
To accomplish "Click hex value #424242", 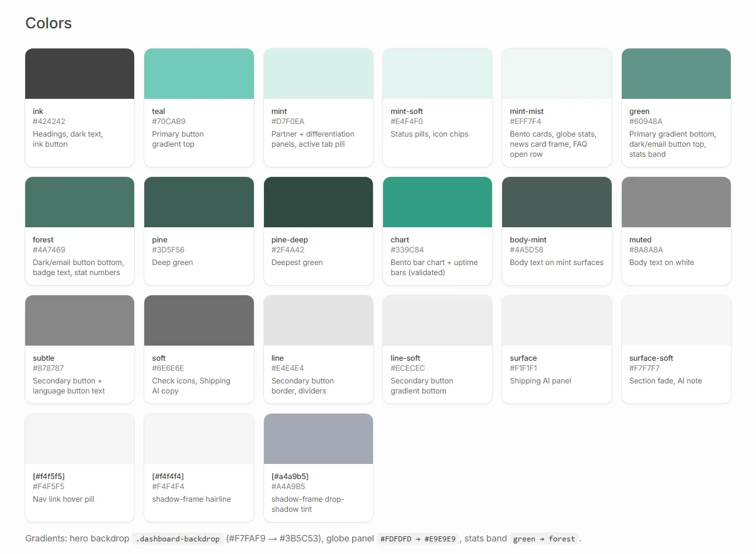I will [x=49, y=122].
